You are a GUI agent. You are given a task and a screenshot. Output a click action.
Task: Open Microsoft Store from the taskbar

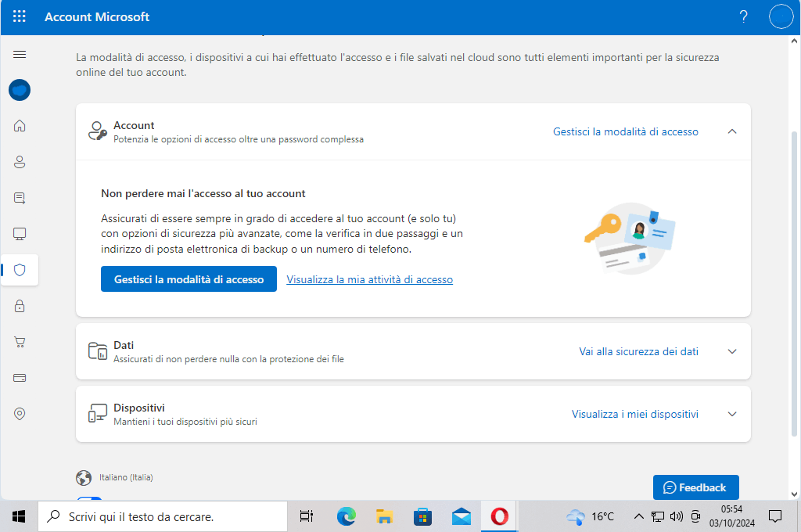(422, 516)
